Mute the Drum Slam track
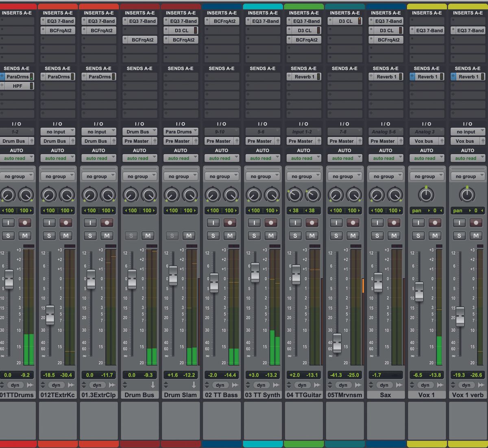This screenshot has width=488, height=448. pos(189,235)
